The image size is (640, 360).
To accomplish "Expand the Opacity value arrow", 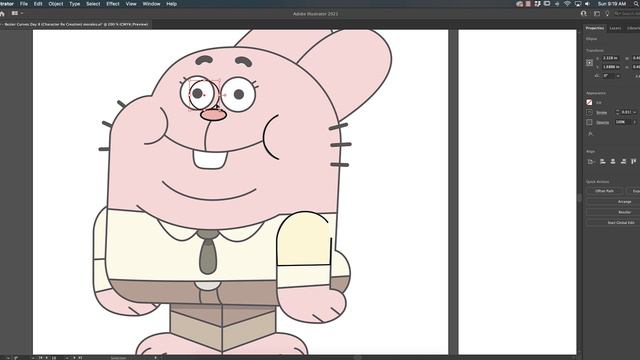I will 635,122.
